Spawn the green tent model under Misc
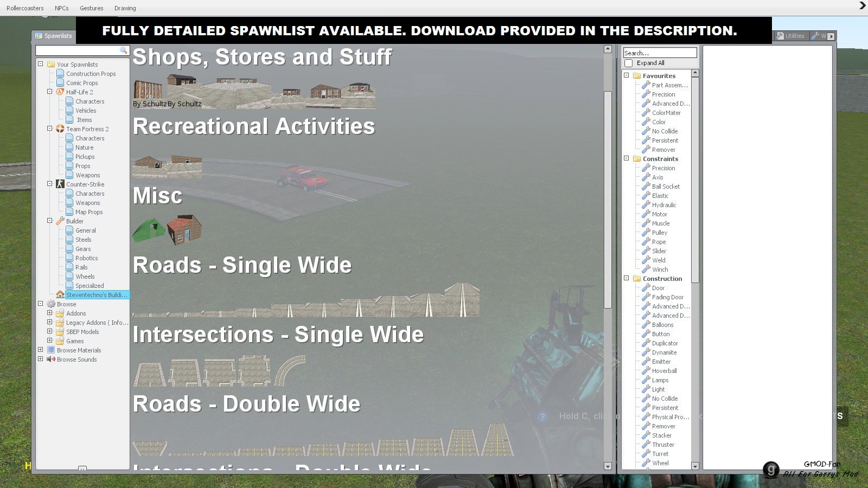868x488 pixels. 149,230
